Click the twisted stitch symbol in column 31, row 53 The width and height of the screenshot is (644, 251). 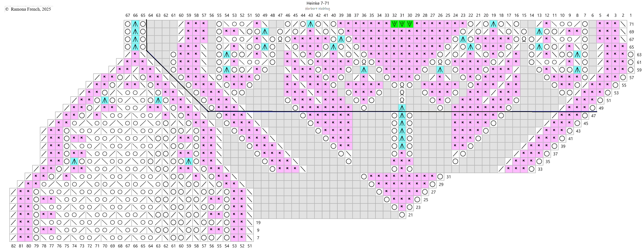(402, 93)
